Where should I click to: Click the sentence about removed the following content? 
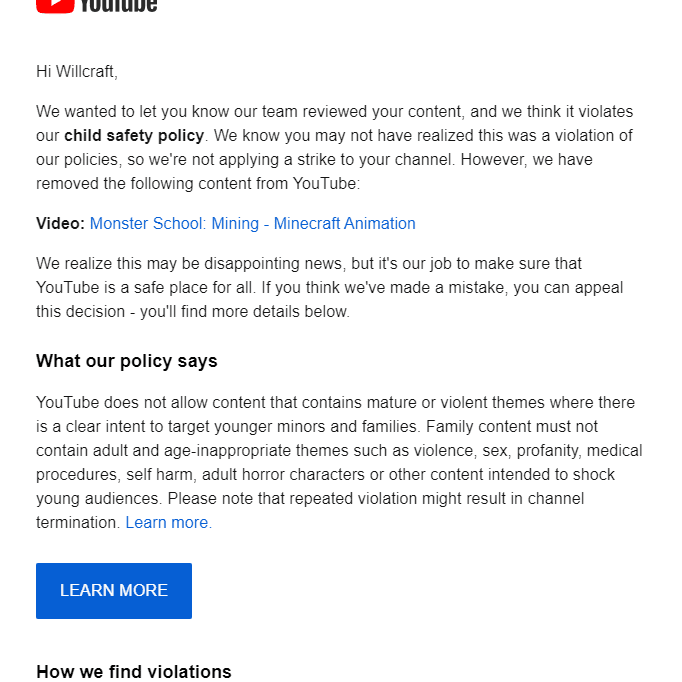click(x=198, y=184)
